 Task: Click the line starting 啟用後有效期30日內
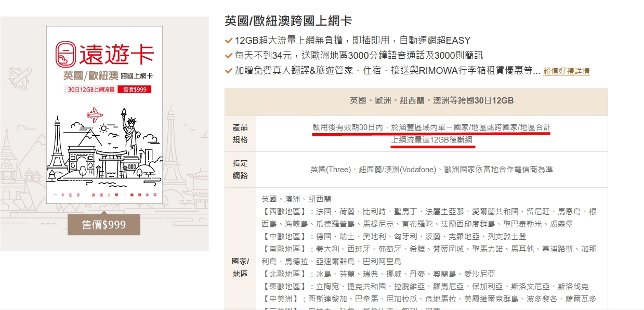pos(431,127)
